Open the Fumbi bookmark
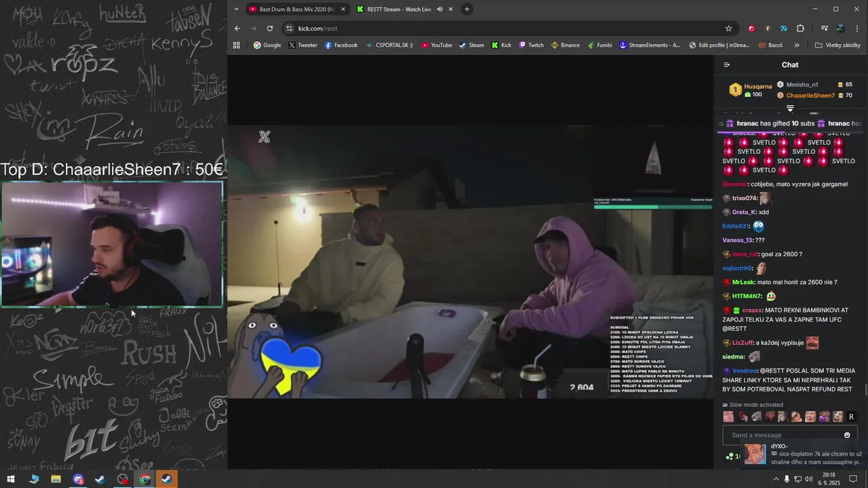The image size is (868, 488). point(599,45)
